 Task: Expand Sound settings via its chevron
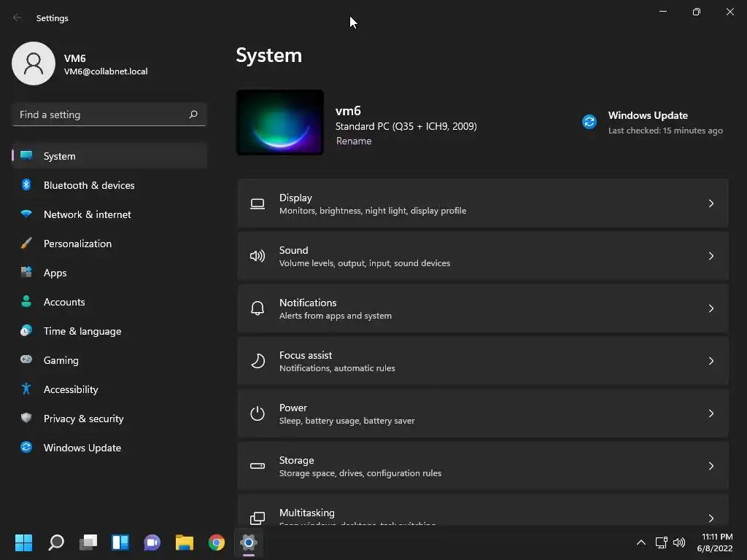click(711, 256)
